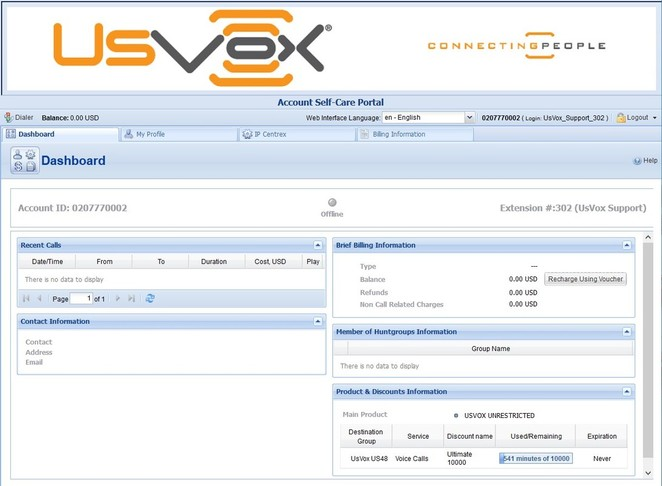Click the Group Name column header
The height and width of the screenshot is (486, 662).
(491, 349)
